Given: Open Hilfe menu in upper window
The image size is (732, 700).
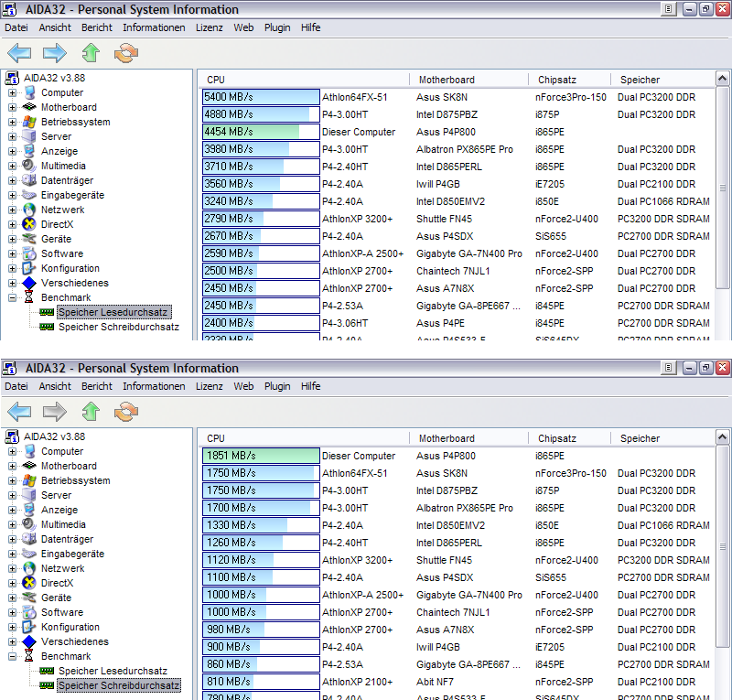Looking at the screenshot, I should click(x=310, y=27).
